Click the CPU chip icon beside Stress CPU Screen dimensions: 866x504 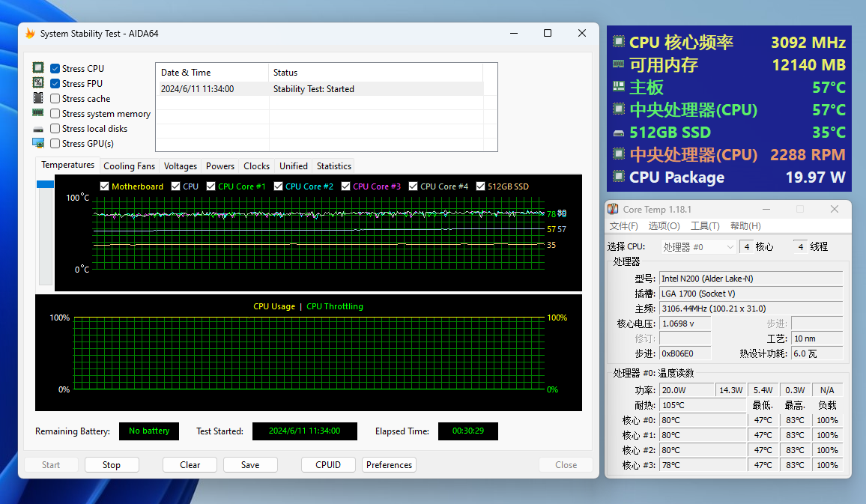(38, 67)
